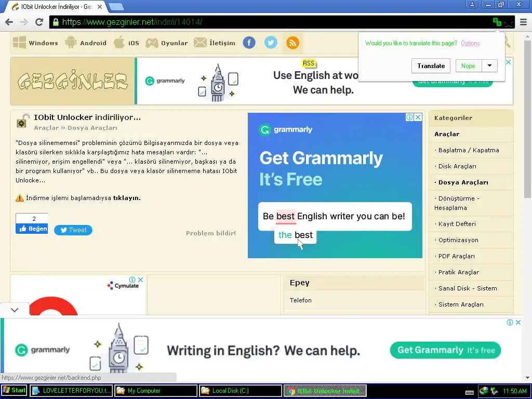
Task: Click AdChoices info icon on blue Grammarly ad
Action: coord(410,117)
